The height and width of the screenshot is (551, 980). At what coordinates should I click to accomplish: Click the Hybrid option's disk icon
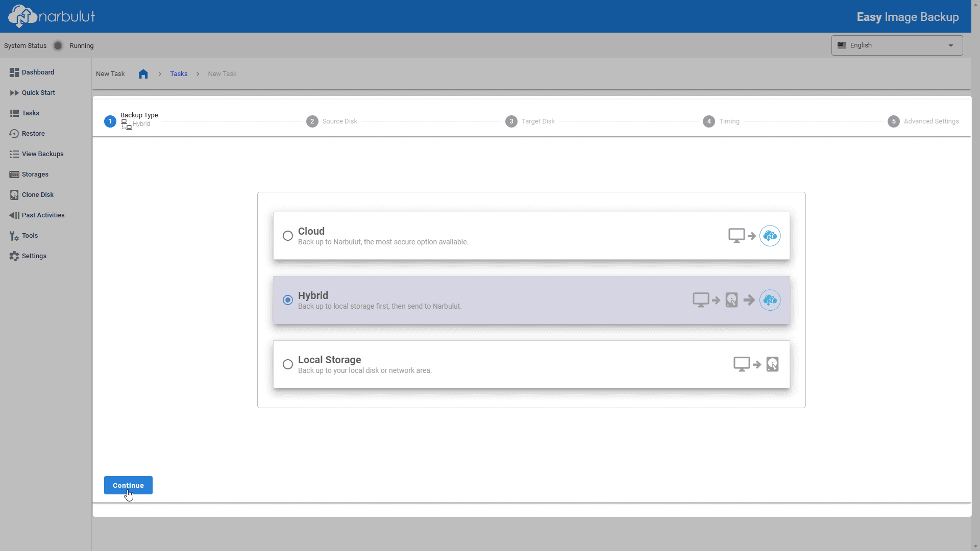pyautogui.click(x=731, y=300)
